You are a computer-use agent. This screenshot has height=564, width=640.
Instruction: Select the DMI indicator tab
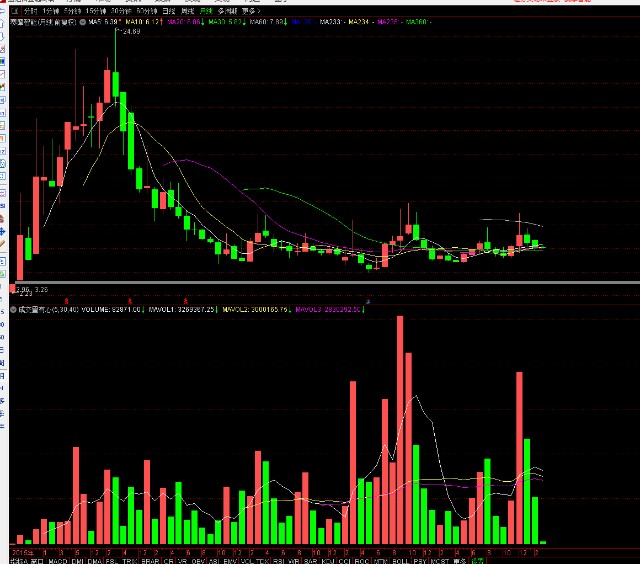pyautogui.click(x=77, y=561)
